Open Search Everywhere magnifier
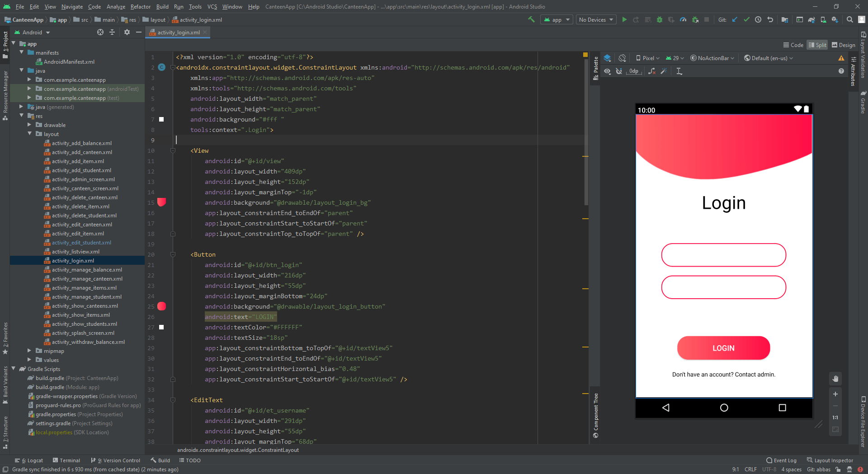The image size is (868, 474). pos(850,19)
